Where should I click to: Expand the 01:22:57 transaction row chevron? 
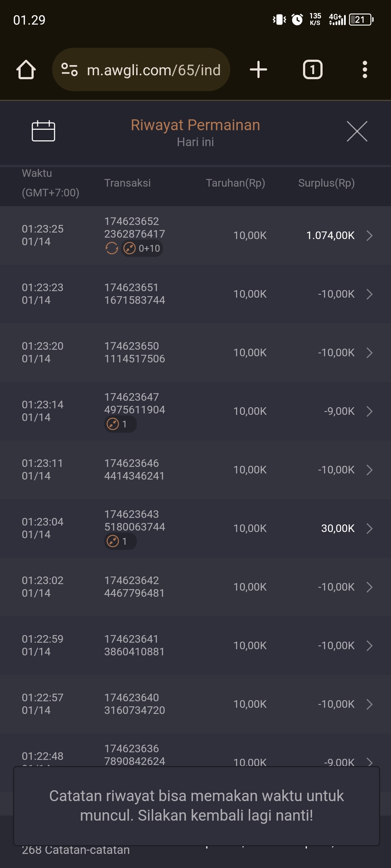[369, 704]
